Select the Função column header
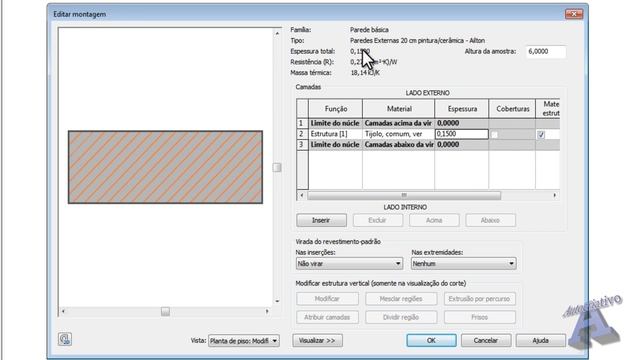Viewport: 640px width, 360px height. click(336, 109)
